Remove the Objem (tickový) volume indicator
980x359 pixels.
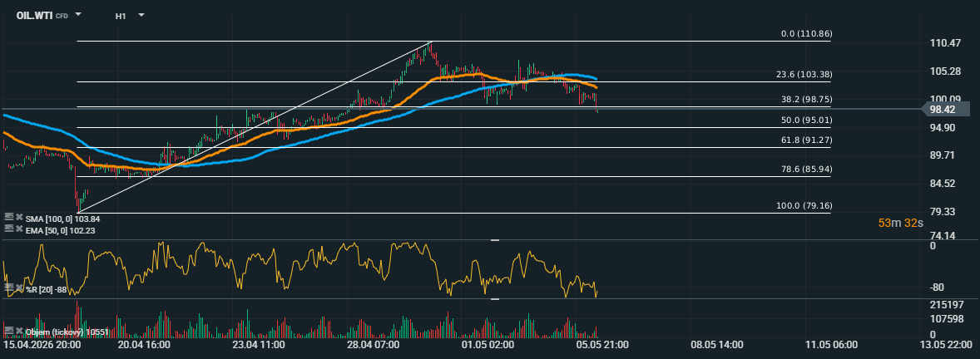tap(19, 330)
